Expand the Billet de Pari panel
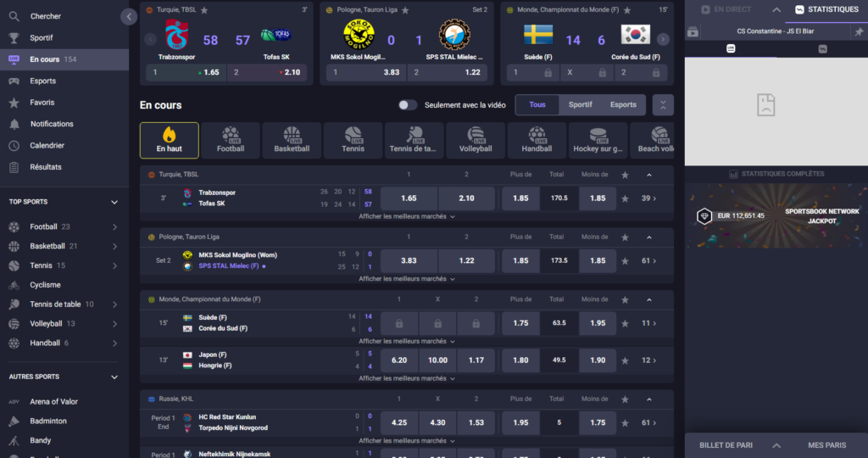 pyautogui.click(x=776, y=445)
